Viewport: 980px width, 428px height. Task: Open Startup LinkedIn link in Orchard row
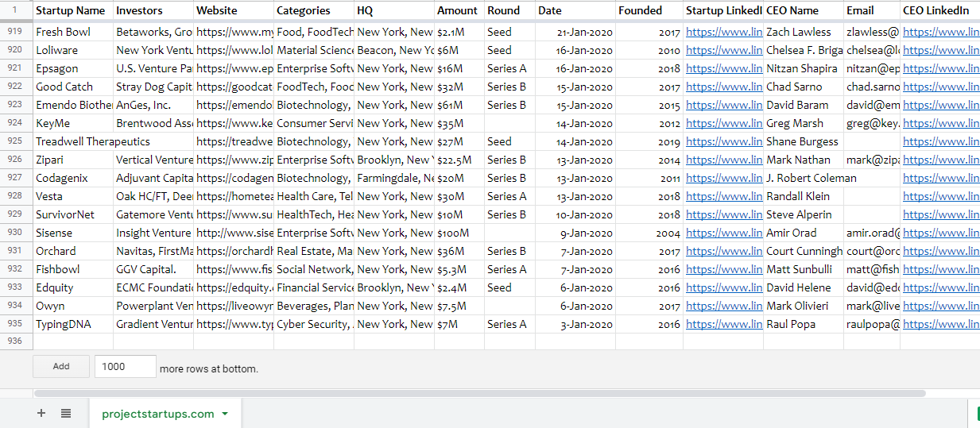pos(724,251)
